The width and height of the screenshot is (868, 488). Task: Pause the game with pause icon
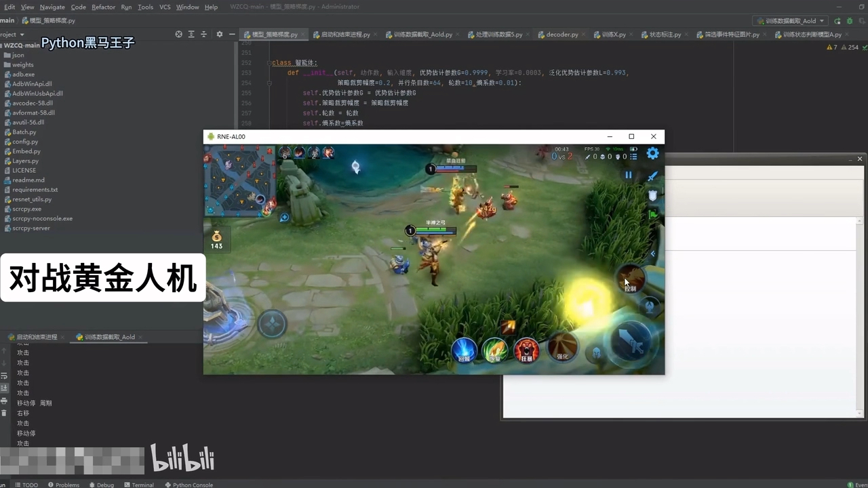coord(629,175)
